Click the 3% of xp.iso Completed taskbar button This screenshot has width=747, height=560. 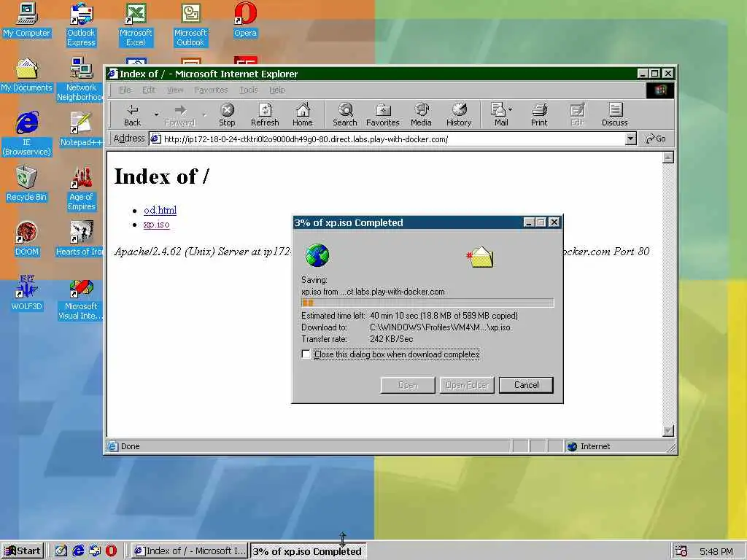(309, 551)
